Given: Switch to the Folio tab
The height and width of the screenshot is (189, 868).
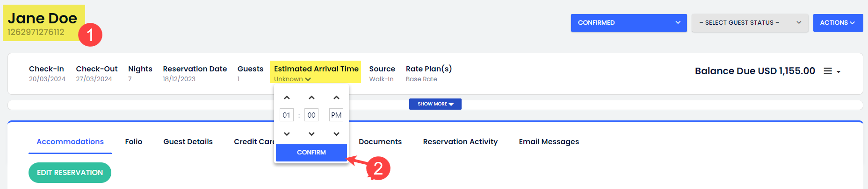Looking at the screenshot, I should [133, 142].
